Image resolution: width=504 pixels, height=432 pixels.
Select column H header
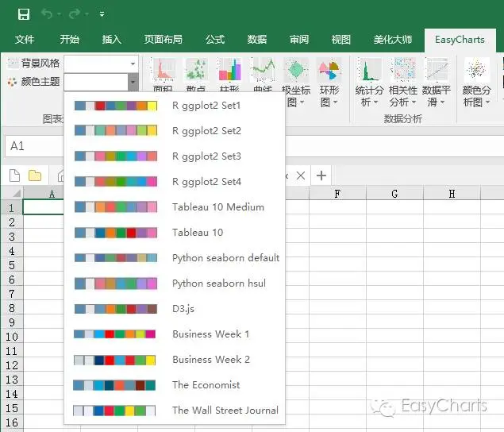coord(452,194)
